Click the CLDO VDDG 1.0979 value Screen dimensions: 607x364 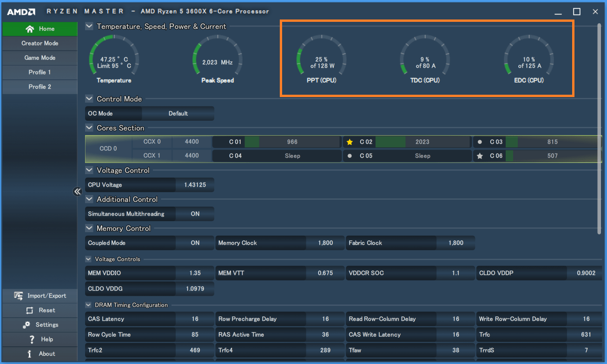point(195,289)
